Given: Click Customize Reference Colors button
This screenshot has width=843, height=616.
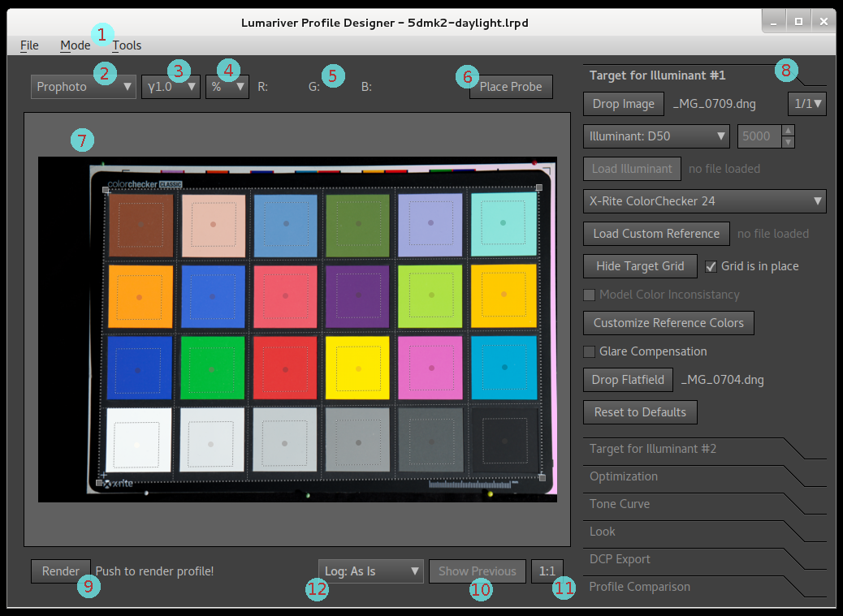Looking at the screenshot, I should click(669, 323).
